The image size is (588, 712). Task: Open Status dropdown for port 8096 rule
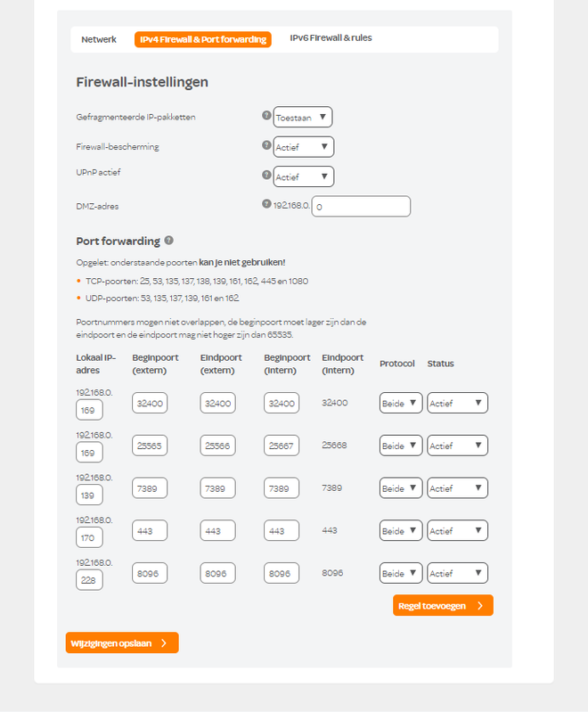457,573
